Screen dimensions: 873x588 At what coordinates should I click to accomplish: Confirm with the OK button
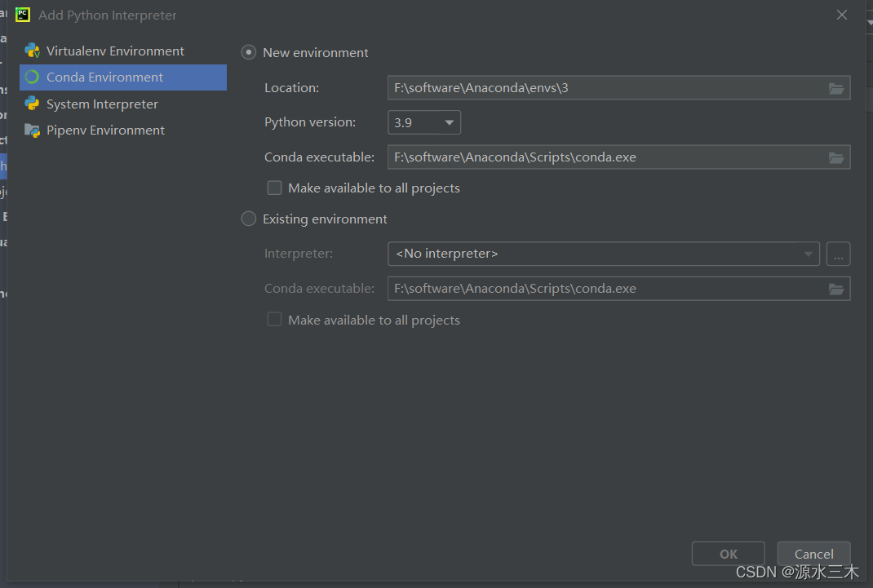pyautogui.click(x=729, y=554)
